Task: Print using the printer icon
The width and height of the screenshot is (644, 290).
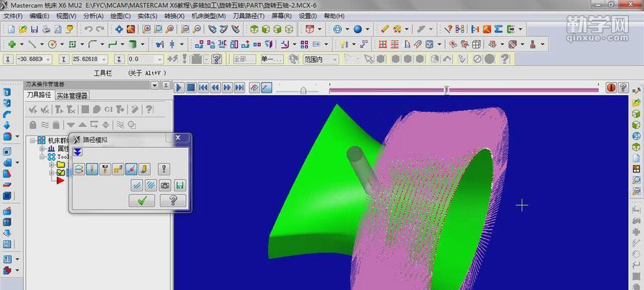Action: click(x=46, y=29)
